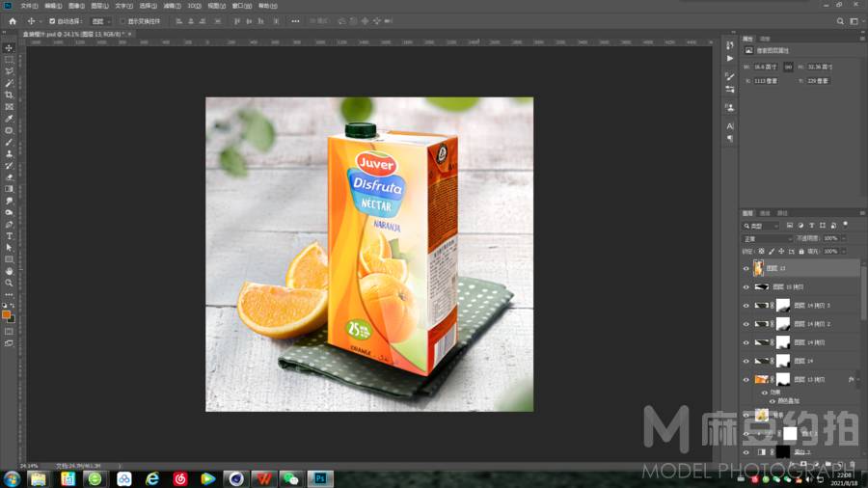This screenshot has width=868, height=488.
Task: Select the Horizontal Type tool
Action: [x=9, y=236]
